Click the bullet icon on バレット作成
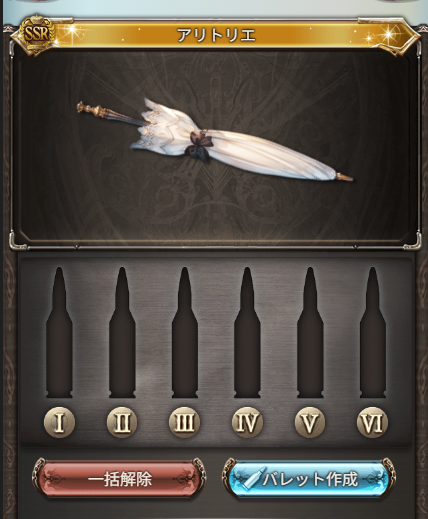 coord(254,477)
